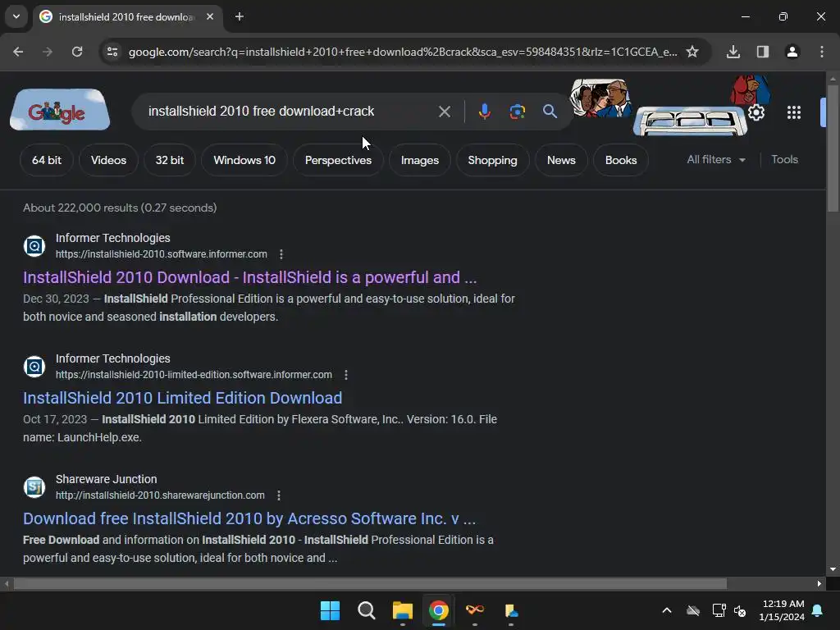This screenshot has width=840, height=630.
Task: Open InstallShield 2010 Limited Edition Download link
Action: pyautogui.click(x=183, y=398)
